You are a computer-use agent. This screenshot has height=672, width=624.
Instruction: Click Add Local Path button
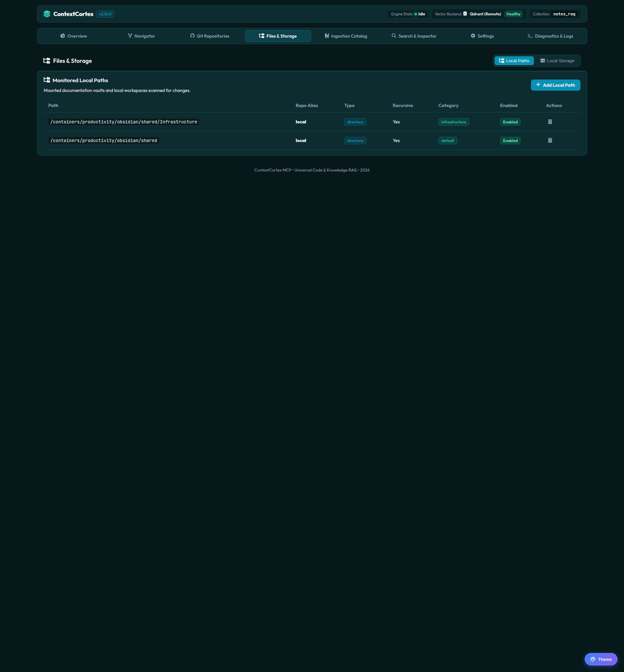click(x=556, y=85)
